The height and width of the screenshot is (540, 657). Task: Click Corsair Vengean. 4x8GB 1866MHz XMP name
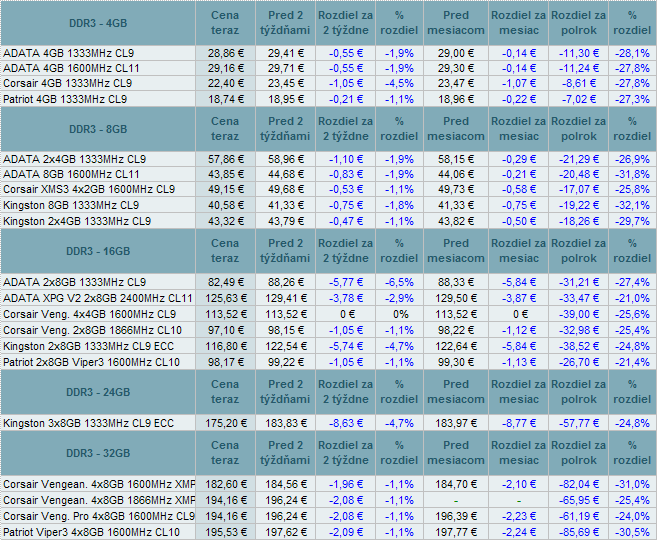99,500
